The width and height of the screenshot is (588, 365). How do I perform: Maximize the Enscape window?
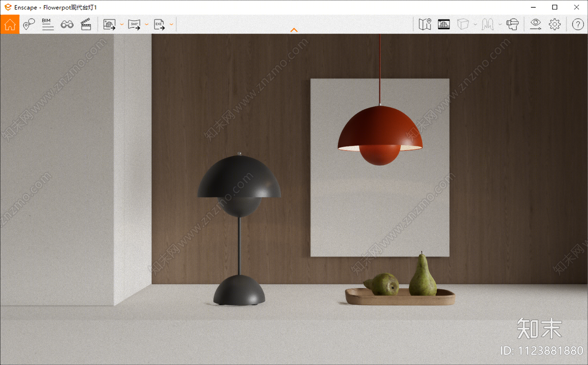(555, 7)
